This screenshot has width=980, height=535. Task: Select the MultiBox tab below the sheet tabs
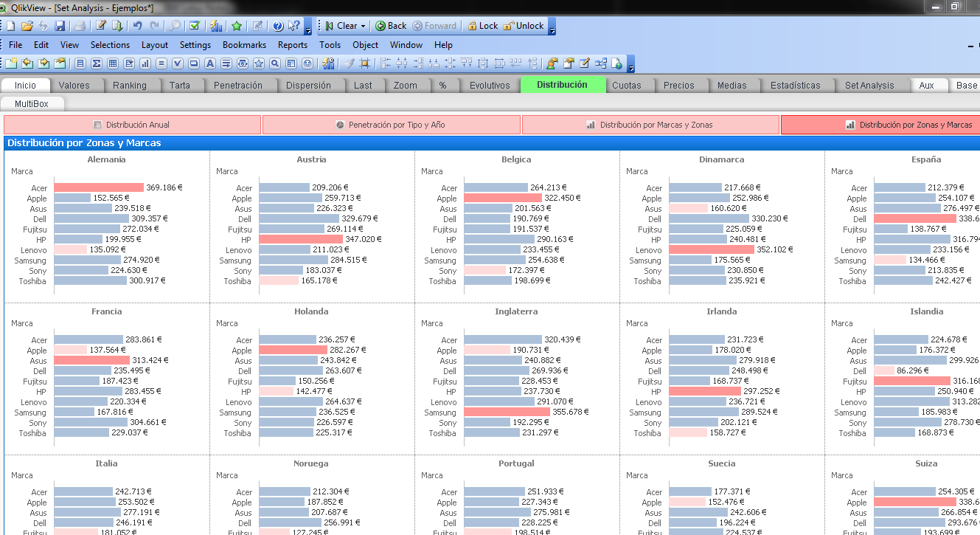32,104
